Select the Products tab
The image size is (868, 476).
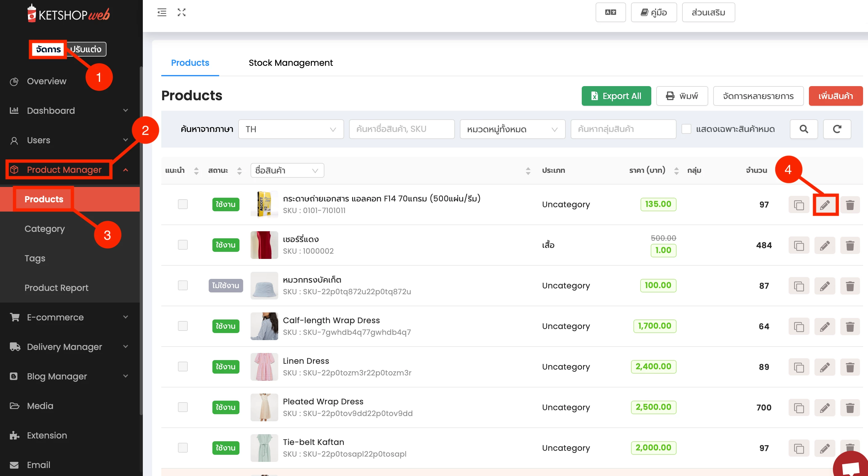click(190, 63)
